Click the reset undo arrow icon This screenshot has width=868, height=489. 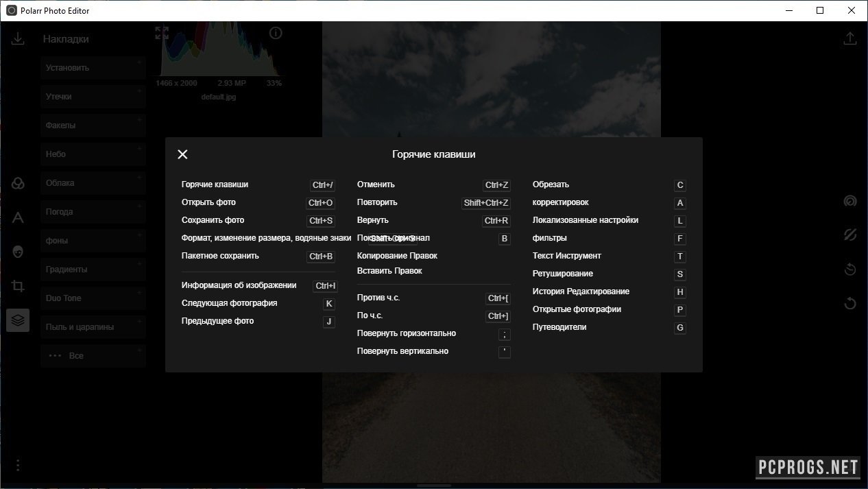point(850,302)
